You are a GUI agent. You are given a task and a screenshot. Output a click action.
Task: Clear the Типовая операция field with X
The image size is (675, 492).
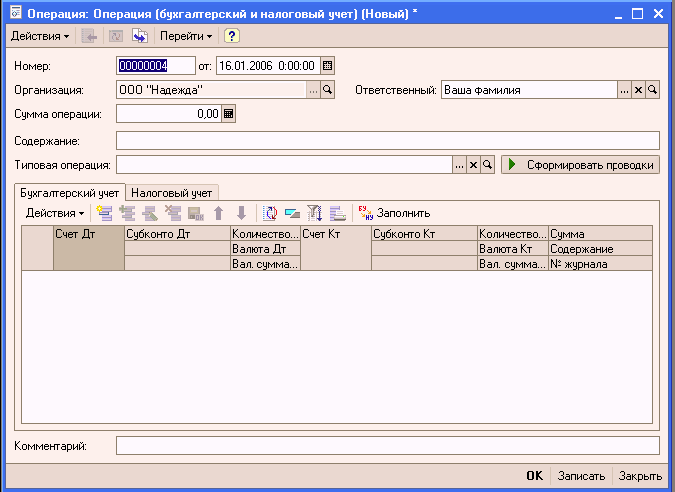[x=474, y=164]
